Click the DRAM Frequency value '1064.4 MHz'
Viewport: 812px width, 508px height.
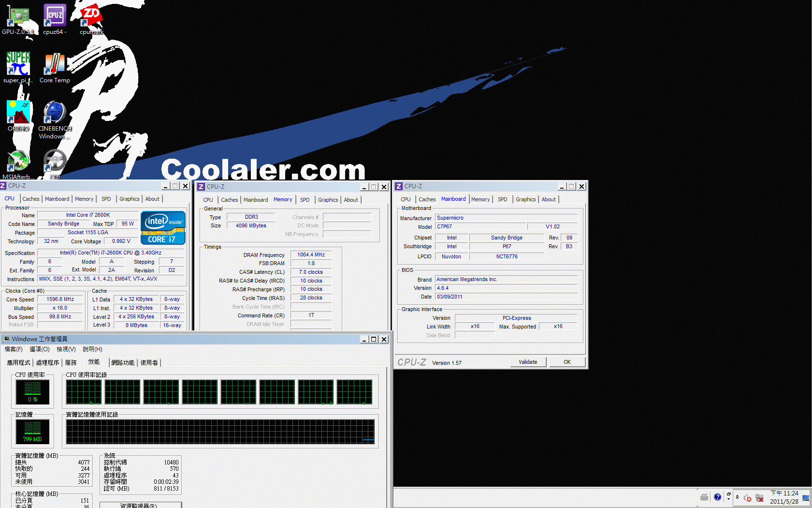[x=311, y=254]
